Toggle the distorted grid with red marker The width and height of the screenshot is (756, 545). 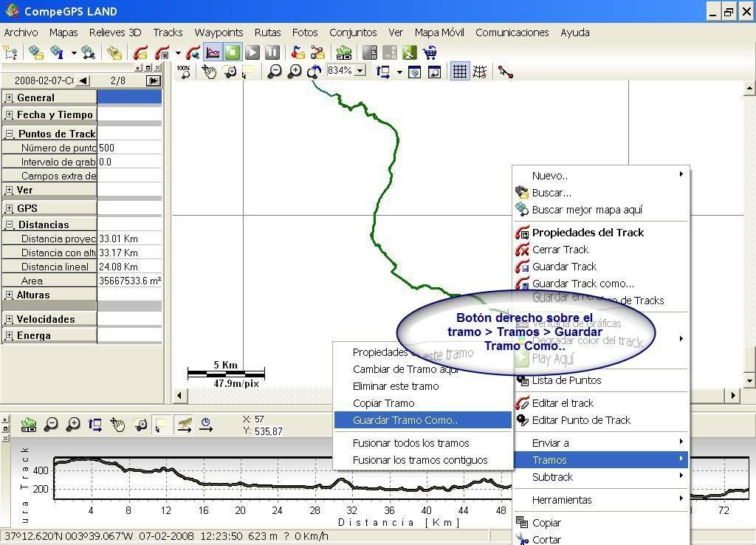[480, 72]
